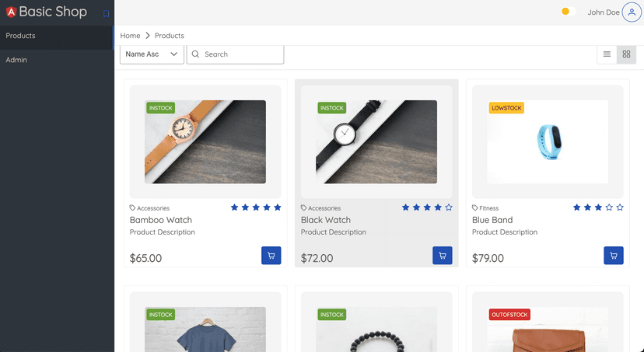Click the search magnifier icon

pyautogui.click(x=195, y=54)
